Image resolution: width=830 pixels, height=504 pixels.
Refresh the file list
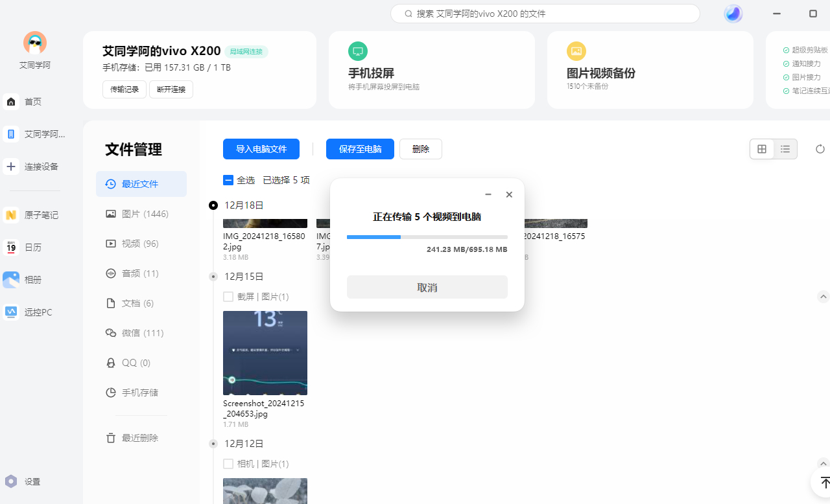[820, 149]
